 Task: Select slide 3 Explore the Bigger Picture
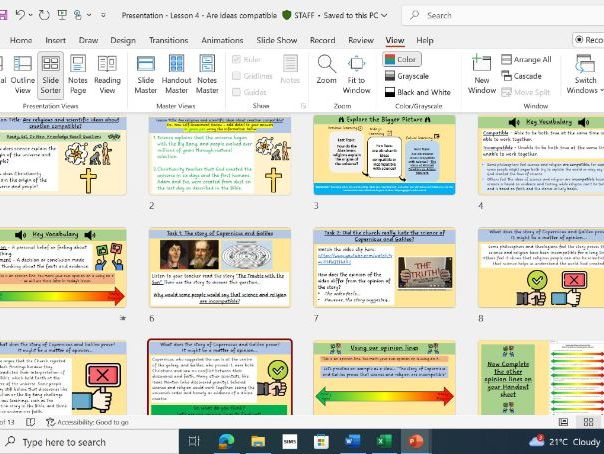384,155
